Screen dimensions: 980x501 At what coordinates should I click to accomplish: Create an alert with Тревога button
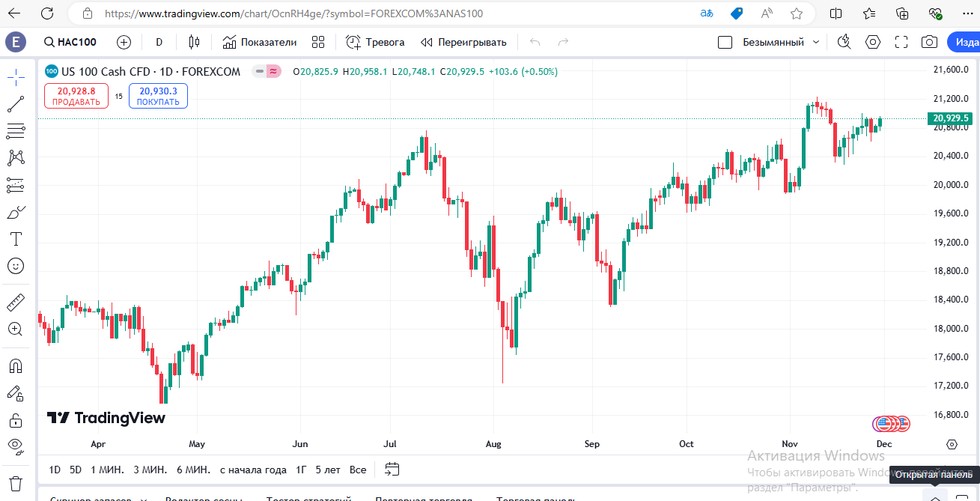point(375,42)
